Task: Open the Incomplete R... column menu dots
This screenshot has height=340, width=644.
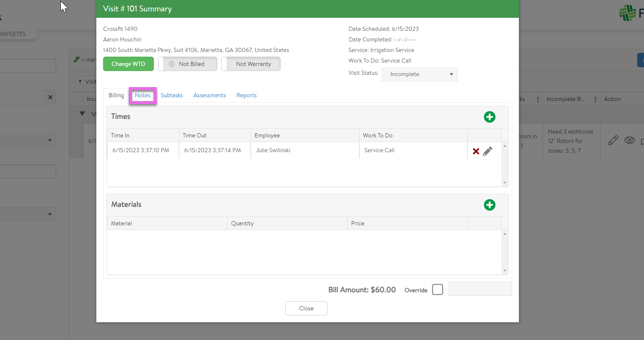Action: pos(595,99)
